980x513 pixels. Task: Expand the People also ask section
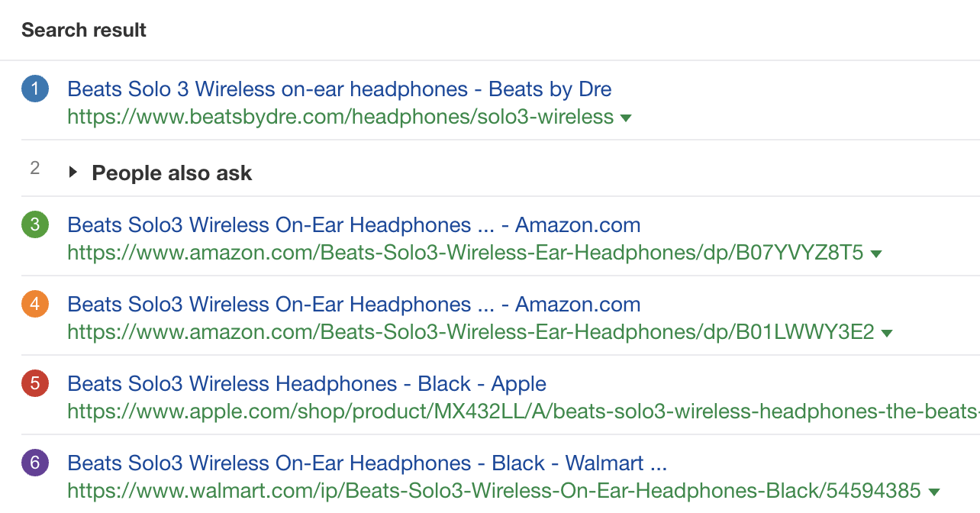[73, 173]
